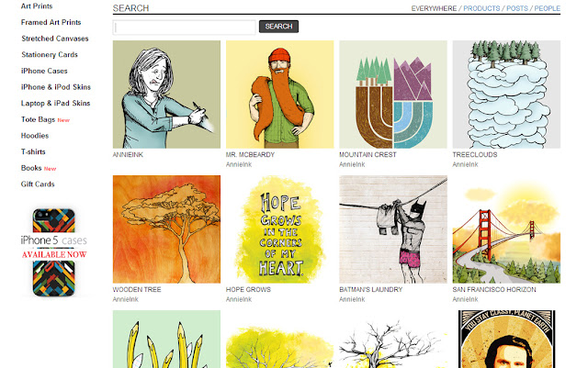
Task: Filter search results by People
Action: (x=548, y=8)
